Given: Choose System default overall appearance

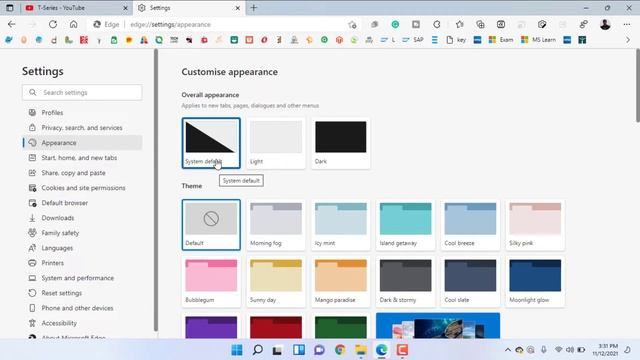Looking at the screenshot, I should click(x=211, y=143).
